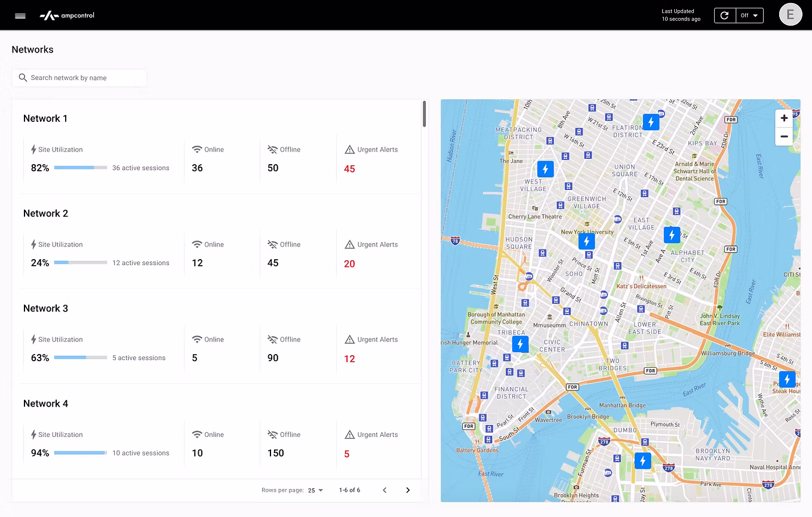The image size is (812, 517).
Task: Open the Rows per page dropdown
Action: (x=315, y=490)
